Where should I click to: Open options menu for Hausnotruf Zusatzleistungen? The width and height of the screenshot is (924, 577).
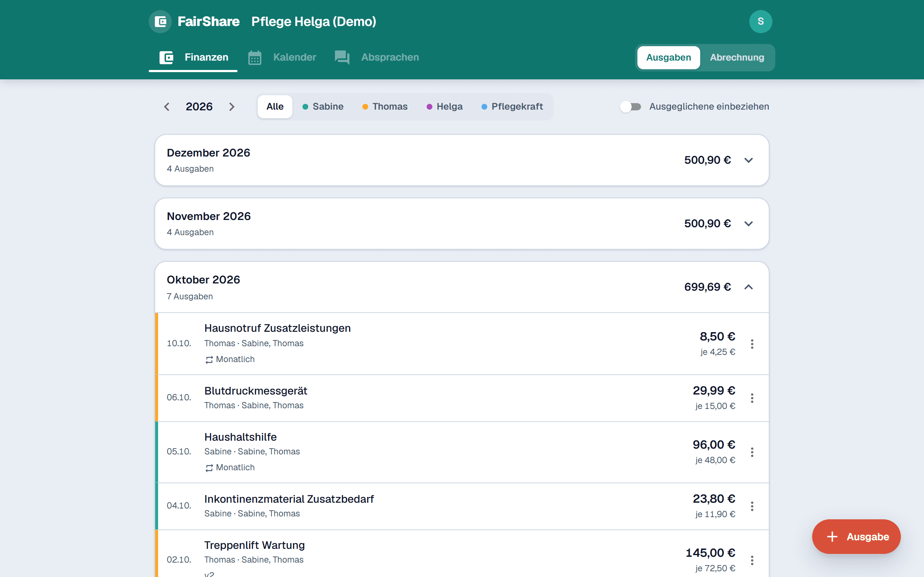click(752, 344)
